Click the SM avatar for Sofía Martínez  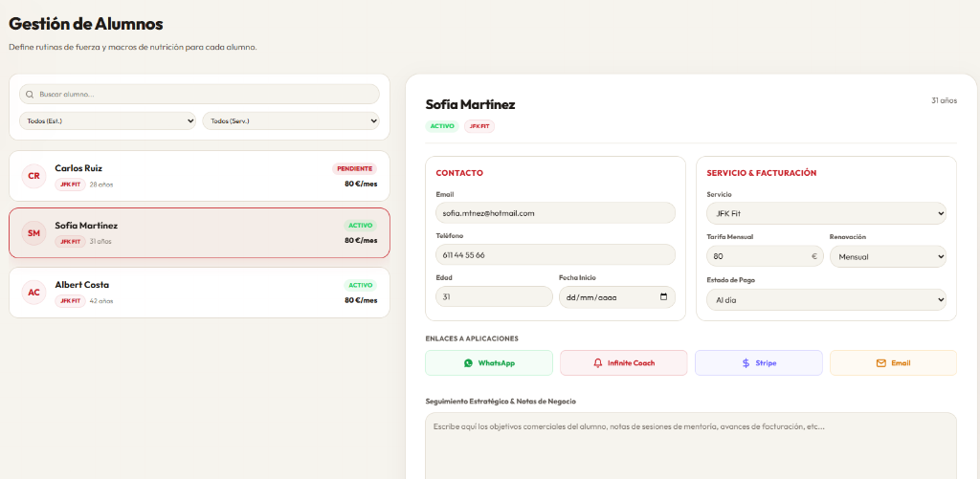click(33, 233)
